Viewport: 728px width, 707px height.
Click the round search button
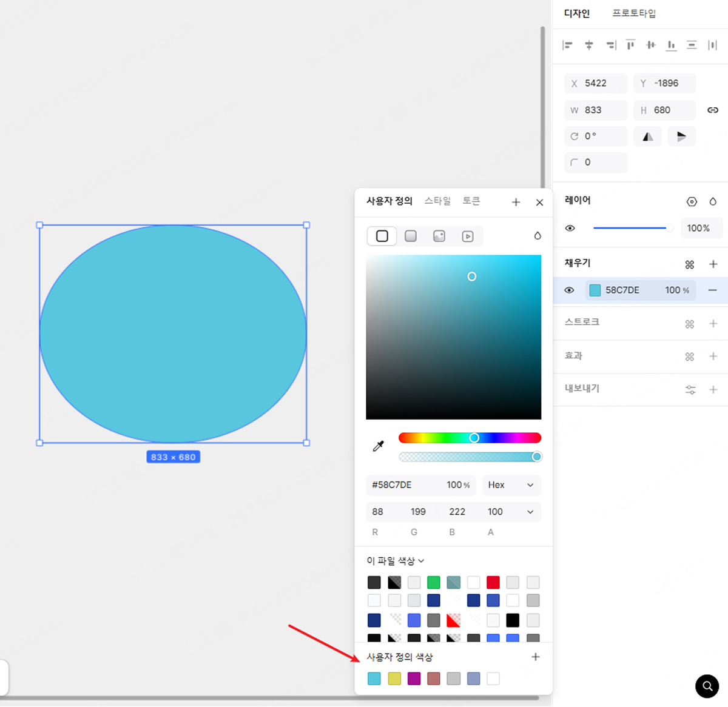click(x=707, y=686)
